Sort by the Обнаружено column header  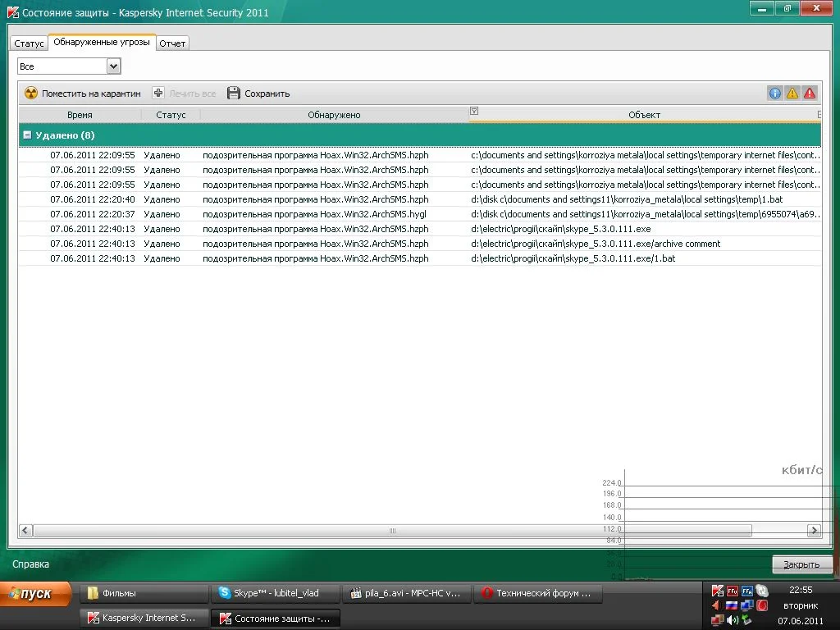tap(335, 115)
